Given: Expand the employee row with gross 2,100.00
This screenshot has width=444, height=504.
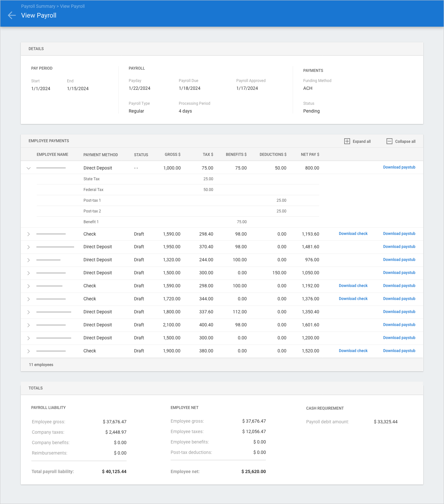Looking at the screenshot, I should coord(29,325).
